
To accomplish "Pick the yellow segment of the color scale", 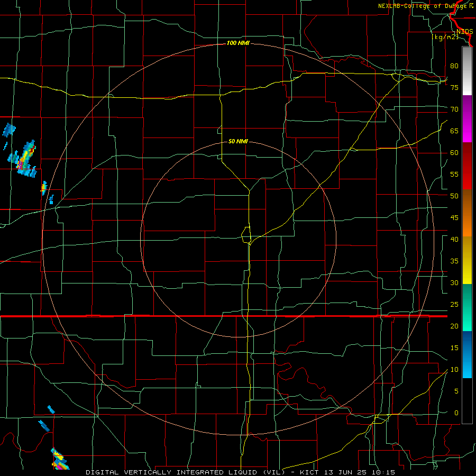I will (x=467, y=260).
